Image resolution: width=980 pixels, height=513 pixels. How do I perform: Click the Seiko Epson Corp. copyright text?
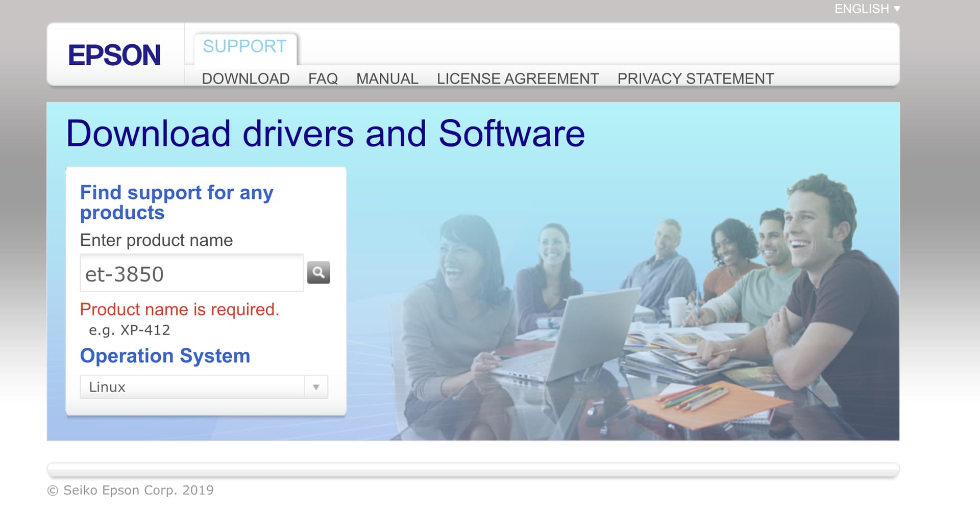tap(130, 490)
